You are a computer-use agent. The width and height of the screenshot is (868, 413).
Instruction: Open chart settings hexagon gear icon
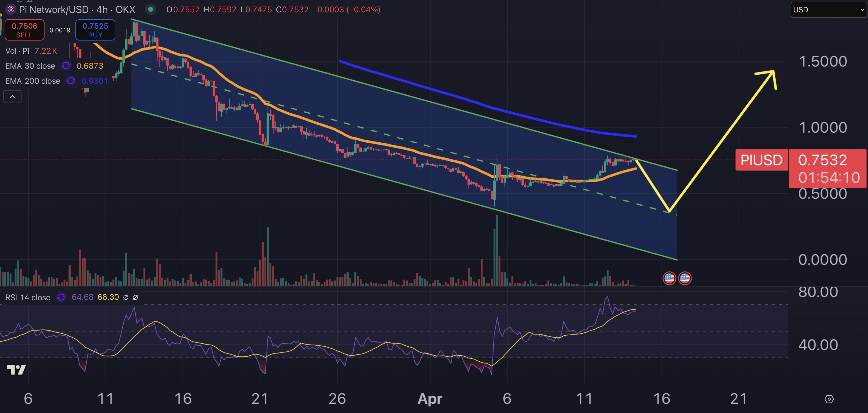pos(829,399)
